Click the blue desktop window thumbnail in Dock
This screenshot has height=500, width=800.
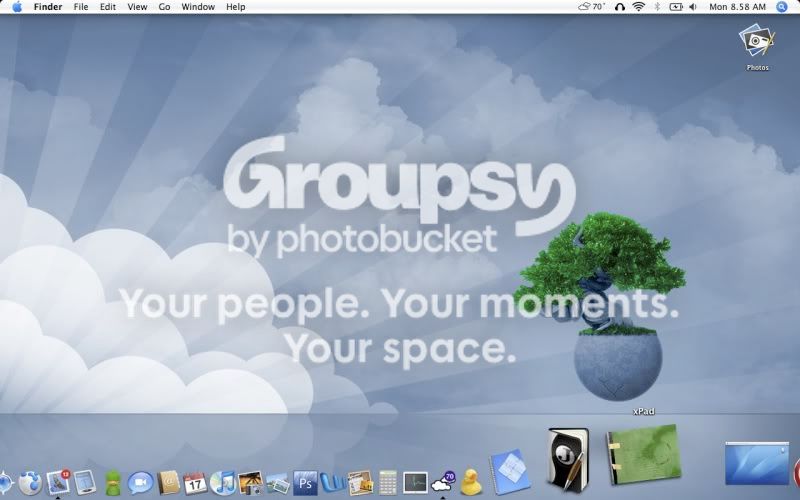[x=757, y=463]
